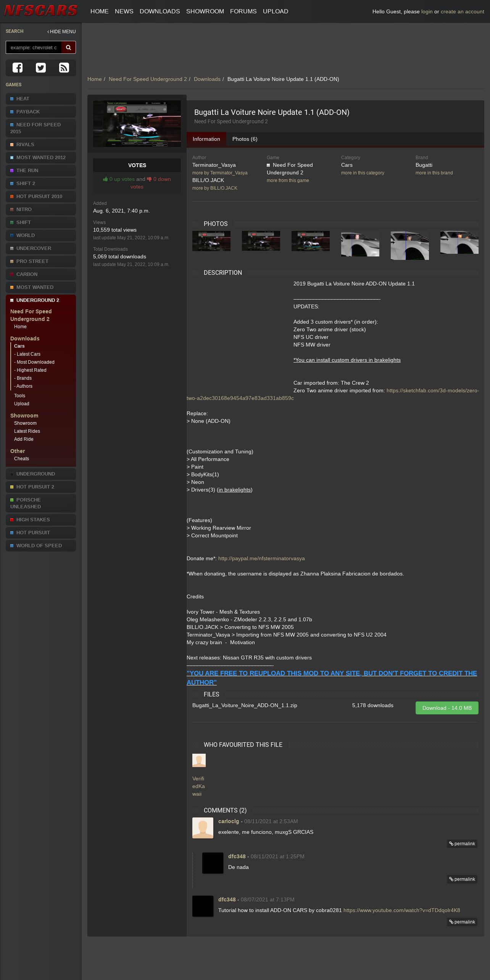Viewport: 490px width, 980px height.
Task: Click the search magnifier button
Action: 69,47
